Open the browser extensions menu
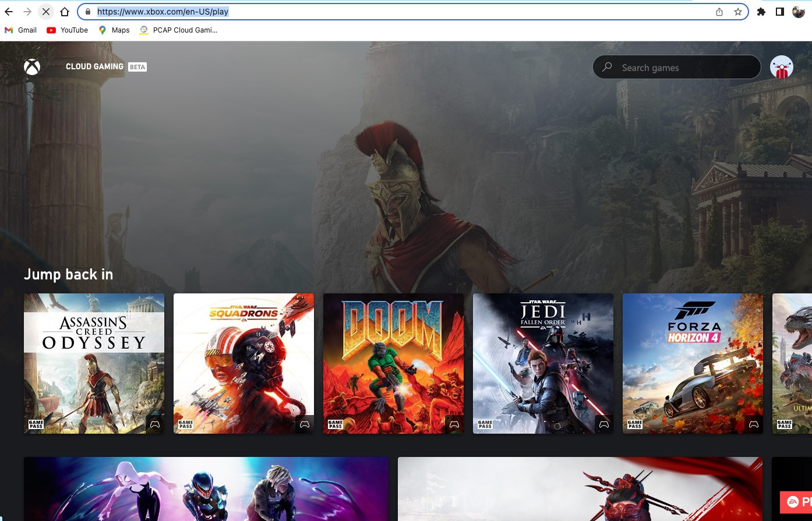Screen dimensions: 812x521 (x=761, y=12)
